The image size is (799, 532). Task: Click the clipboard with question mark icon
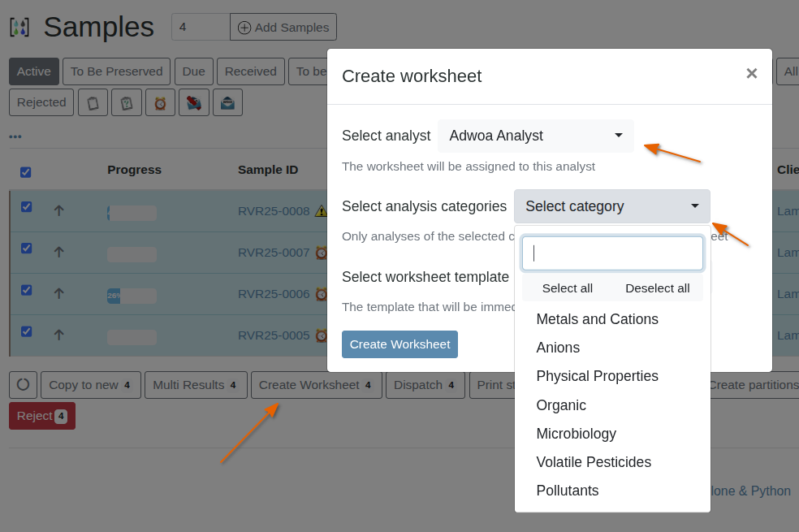click(x=126, y=102)
